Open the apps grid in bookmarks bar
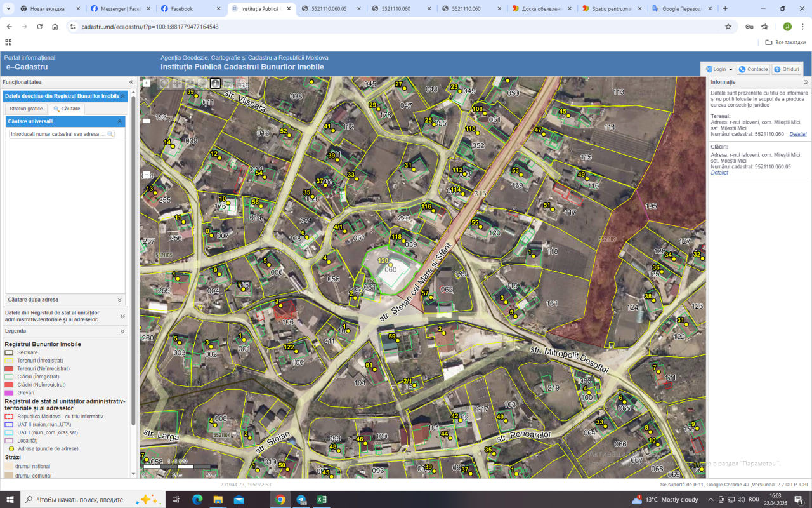Image resolution: width=812 pixels, height=508 pixels. 8,42
